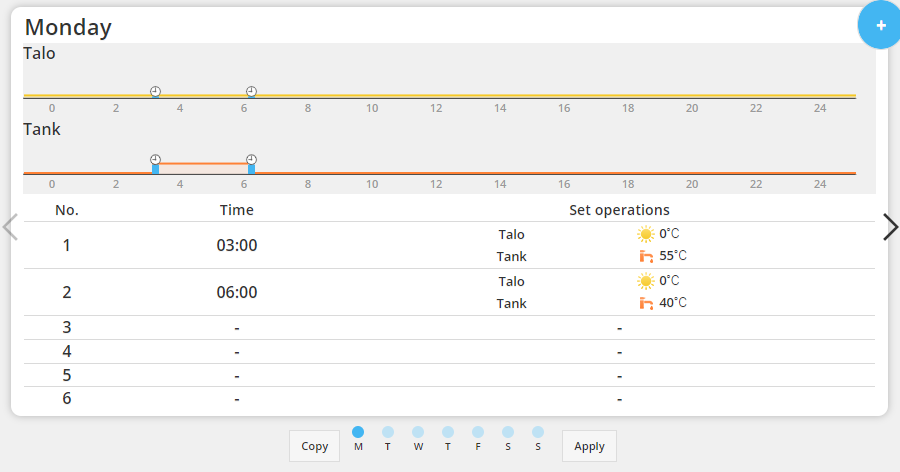The image size is (900, 472).
Task: Click the Tank label in schedule row 1
Action: tap(511, 256)
